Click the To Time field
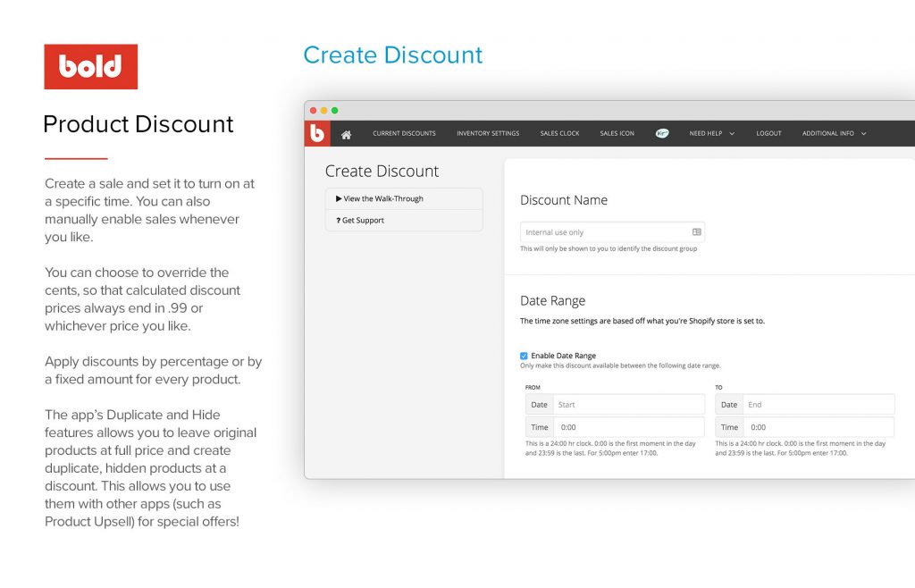This screenshot has height=588, width=915. point(818,427)
